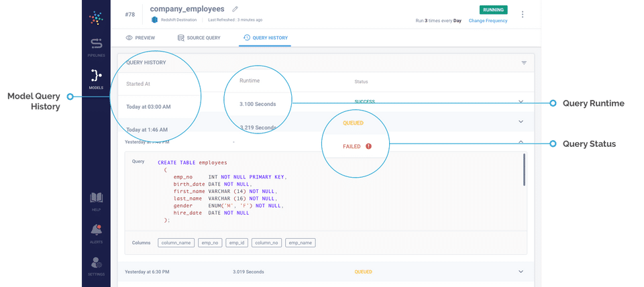Open the Models section
The width and height of the screenshot is (644, 287).
pyautogui.click(x=96, y=79)
